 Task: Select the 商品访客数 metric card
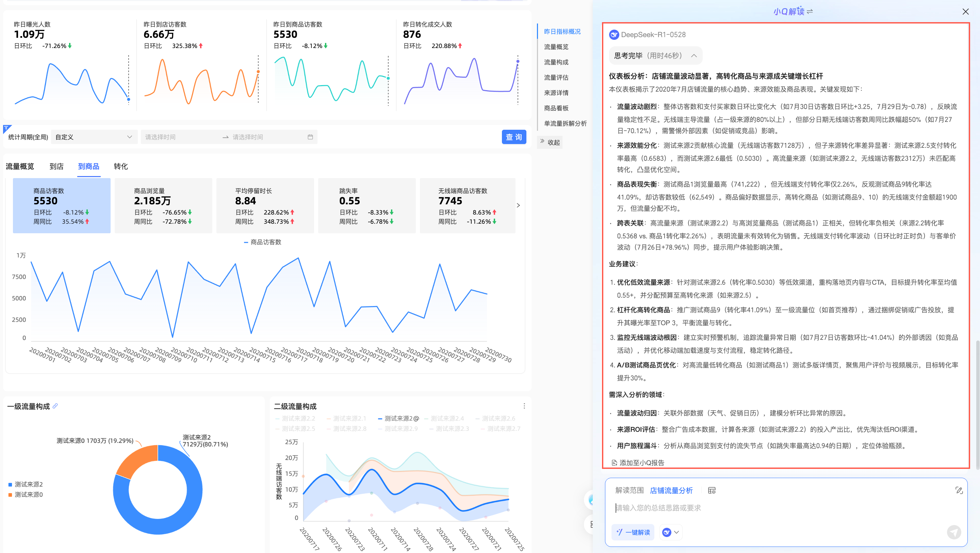point(62,206)
